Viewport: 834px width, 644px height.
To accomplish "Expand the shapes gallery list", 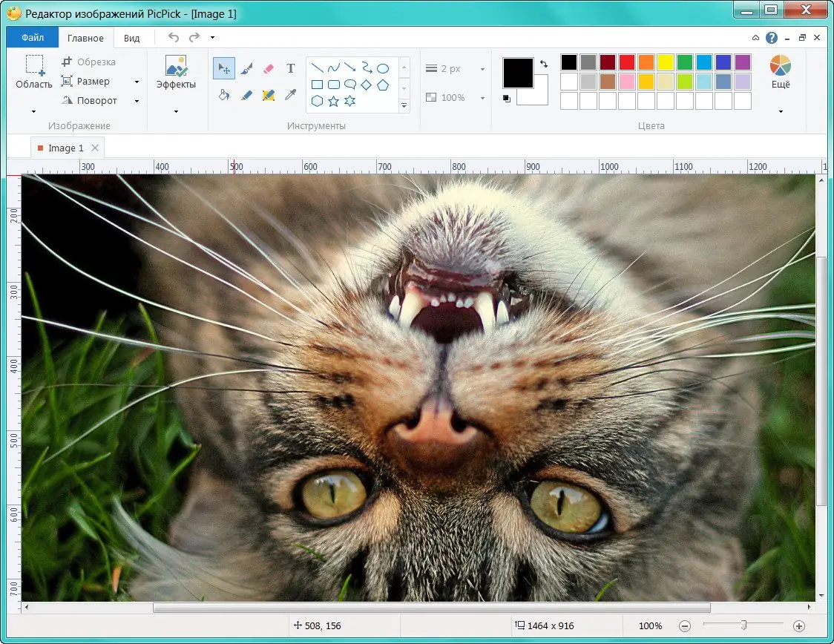I will pos(404,105).
